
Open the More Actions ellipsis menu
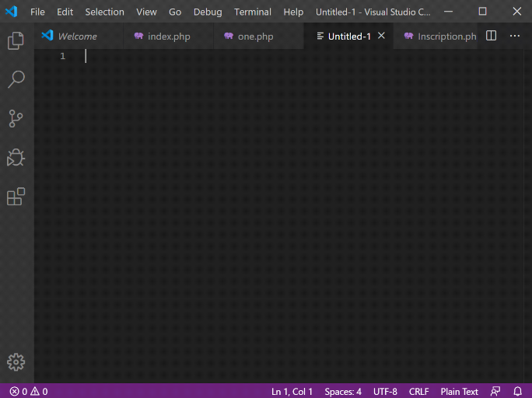(515, 36)
